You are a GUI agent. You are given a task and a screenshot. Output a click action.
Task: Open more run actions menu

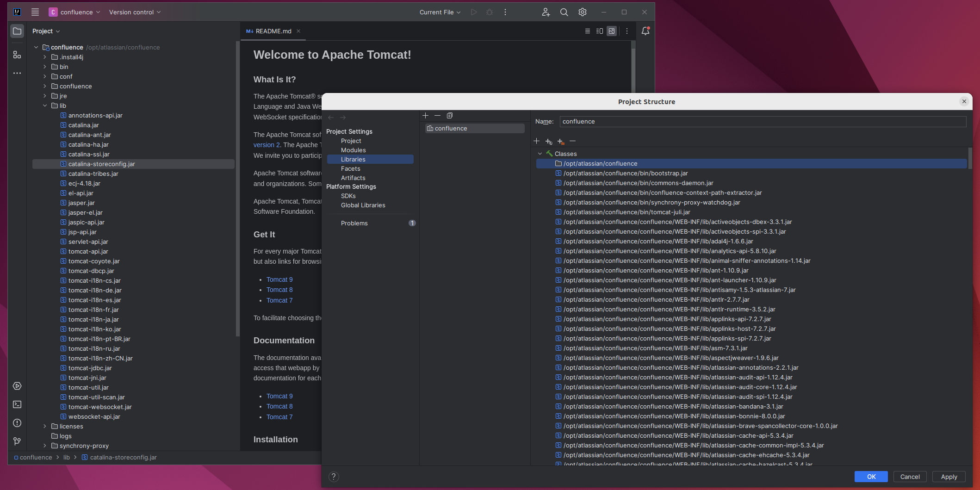505,12
